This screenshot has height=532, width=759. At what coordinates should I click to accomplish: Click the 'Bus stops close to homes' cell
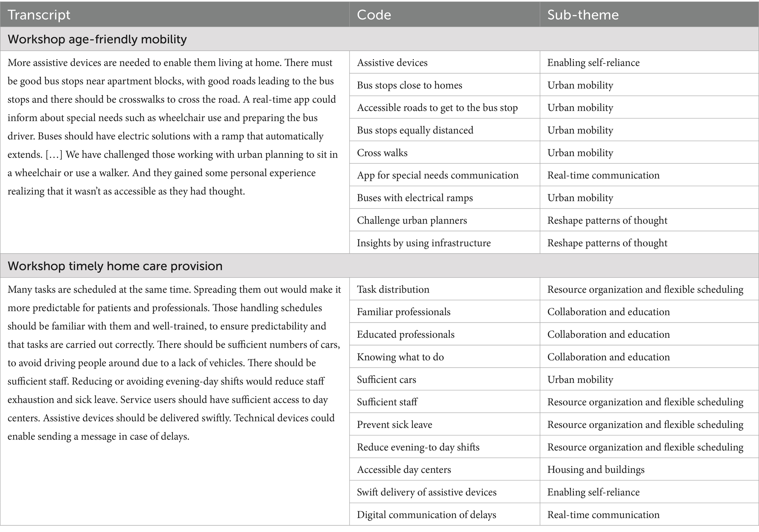(x=409, y=85)
